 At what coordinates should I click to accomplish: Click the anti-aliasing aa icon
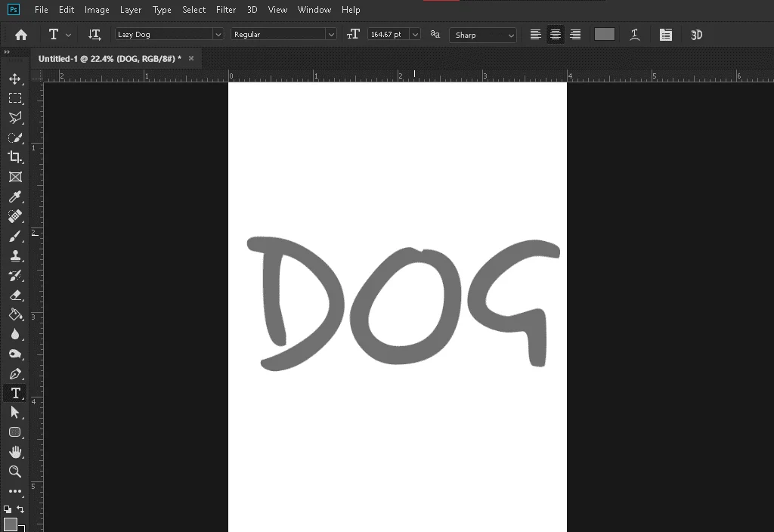435,34
